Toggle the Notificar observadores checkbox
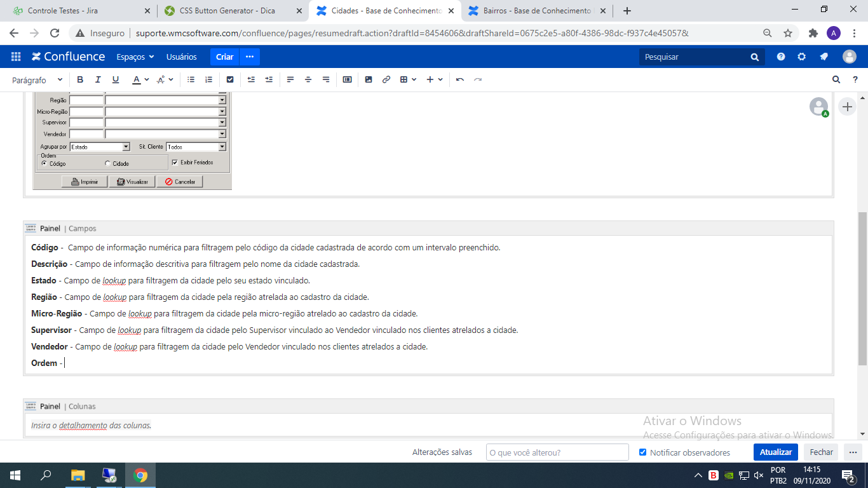868x488 pixels. click(x=642, y=452)
